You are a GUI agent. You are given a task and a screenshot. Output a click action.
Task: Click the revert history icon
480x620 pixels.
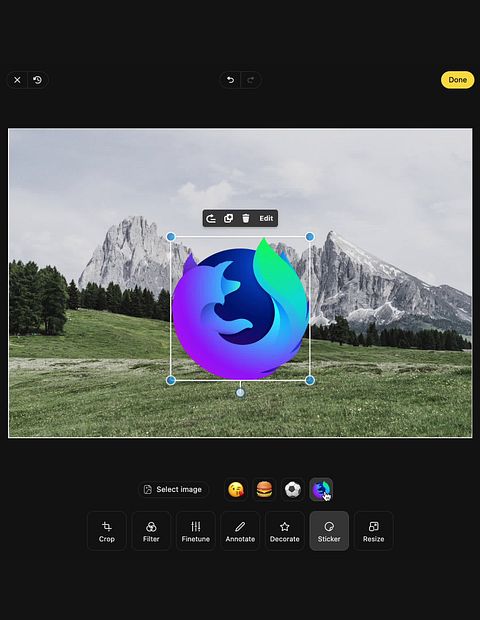pyautogui.click(x=38, y=80)
